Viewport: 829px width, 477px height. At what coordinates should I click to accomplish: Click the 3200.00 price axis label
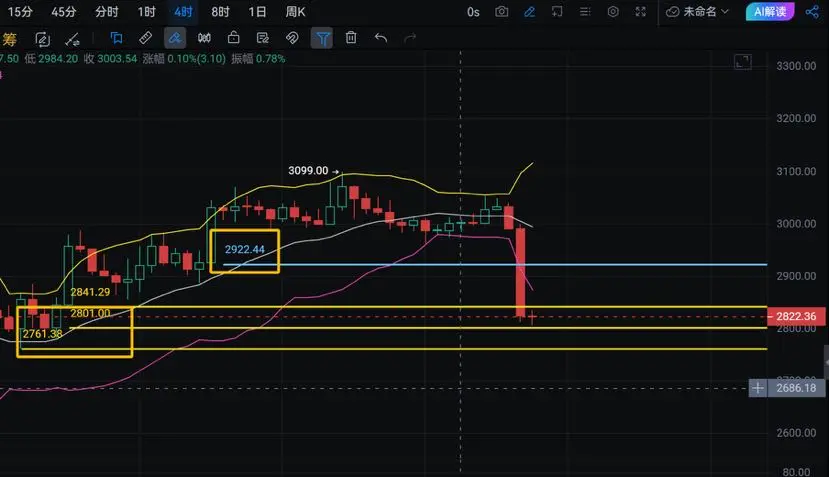pos(796,118)
